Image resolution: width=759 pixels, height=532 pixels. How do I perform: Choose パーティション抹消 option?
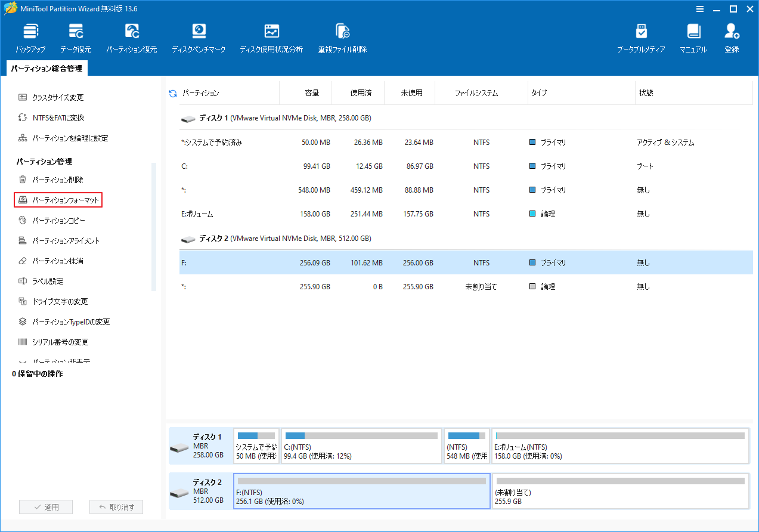pyautogui.click(x=51, y=261)
